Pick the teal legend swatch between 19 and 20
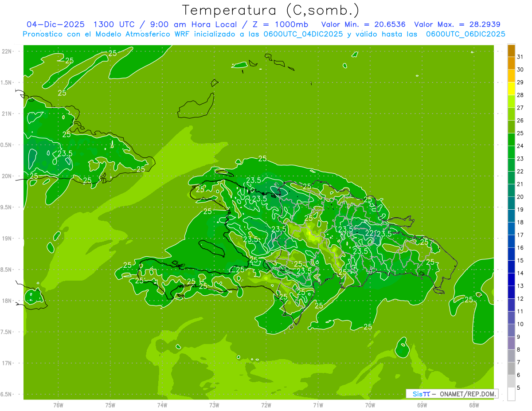 pos(511,203)
